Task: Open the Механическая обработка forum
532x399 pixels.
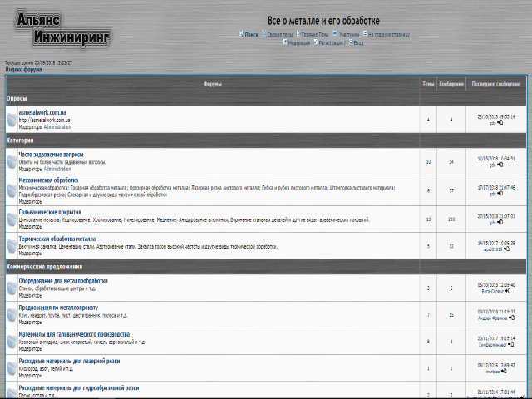Action: [x=48, y=180]
